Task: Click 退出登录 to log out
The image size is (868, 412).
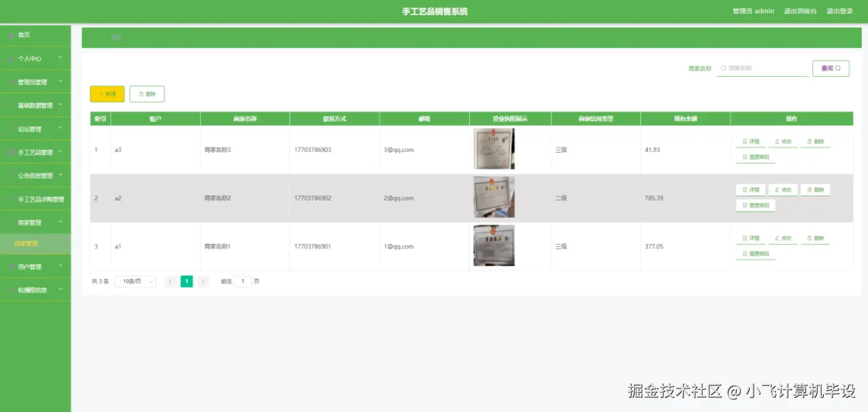Action: pyautogui.click(x=840, y=11)
